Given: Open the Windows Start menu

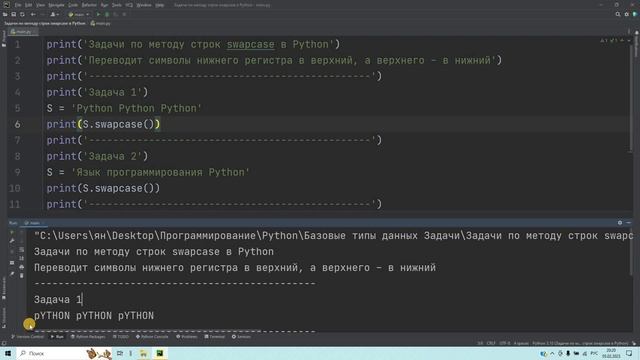Looking at the screenshot, I should (x=7, y=353).
